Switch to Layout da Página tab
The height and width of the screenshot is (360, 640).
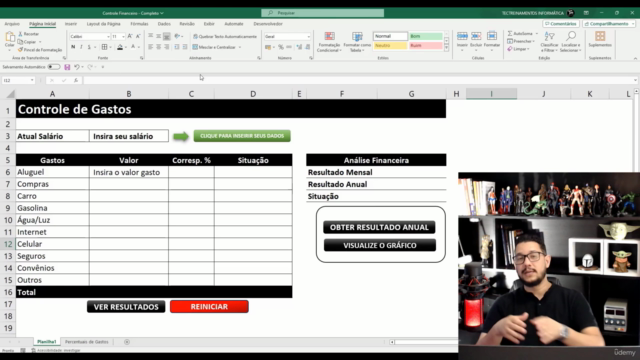103,24
